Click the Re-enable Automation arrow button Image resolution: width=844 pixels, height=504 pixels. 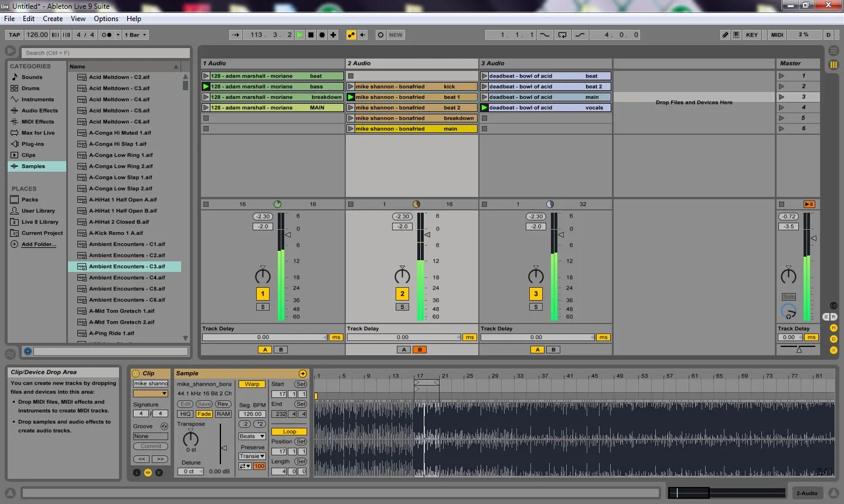pos(363,35)
